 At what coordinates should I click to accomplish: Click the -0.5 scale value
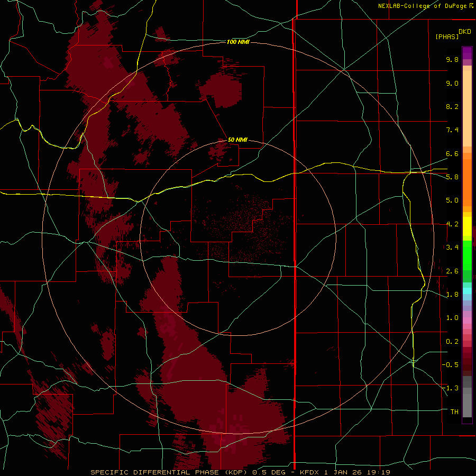[450, 365]
